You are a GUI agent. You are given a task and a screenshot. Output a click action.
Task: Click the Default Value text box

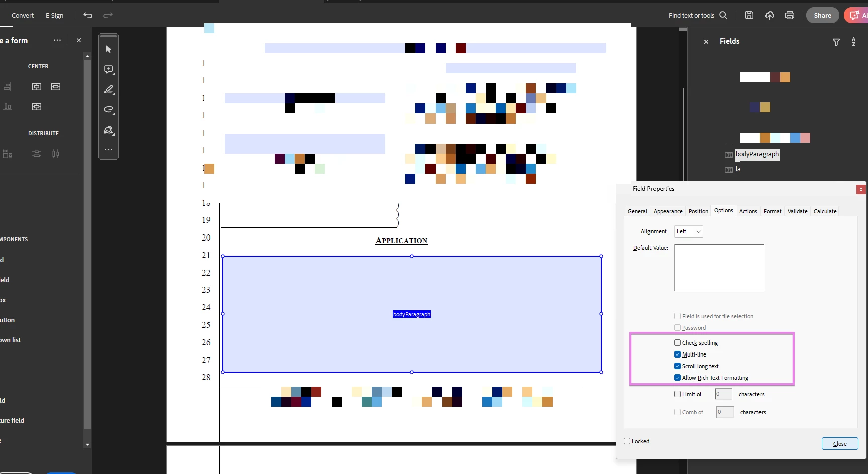pyautogui.click(x=719, y=268)
